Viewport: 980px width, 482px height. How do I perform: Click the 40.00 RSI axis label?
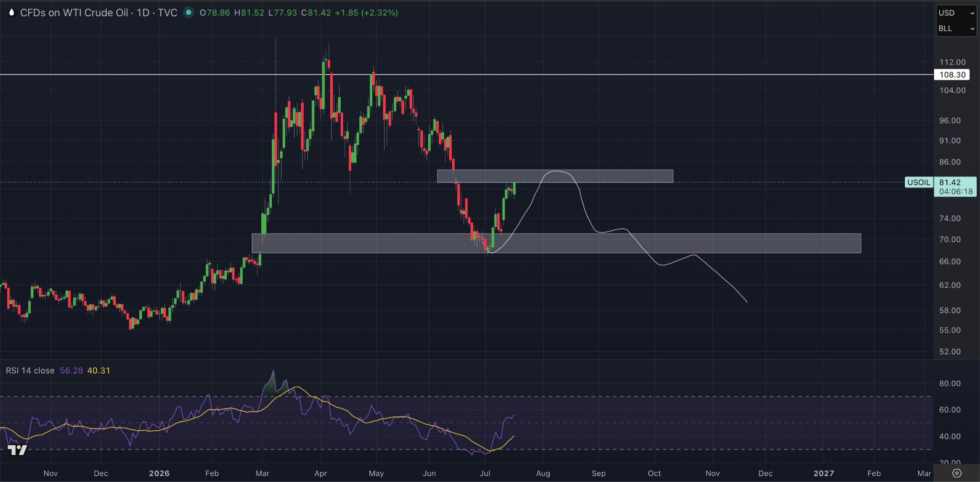[x=950, y=437]
